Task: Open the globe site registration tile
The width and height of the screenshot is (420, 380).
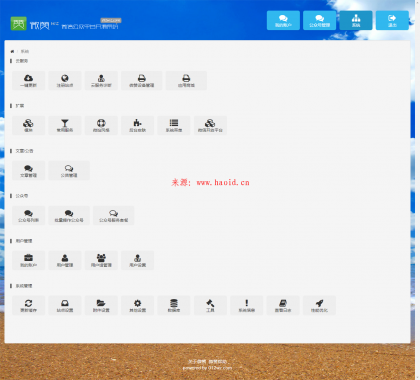Action: (65, 80)
